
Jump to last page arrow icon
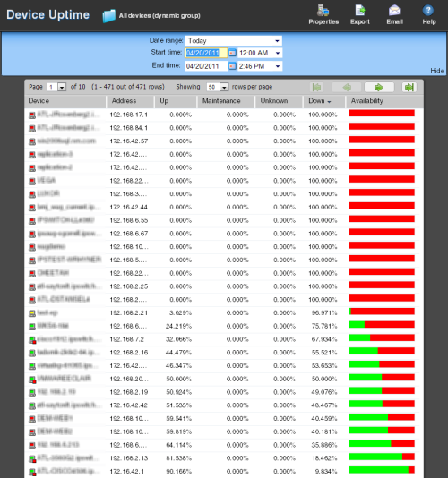pos(409,88)
